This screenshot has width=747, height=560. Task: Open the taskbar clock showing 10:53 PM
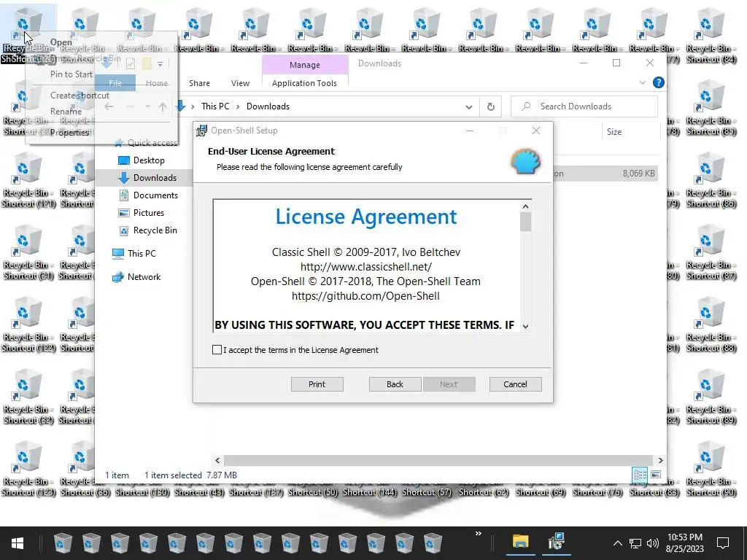coord(684,543)
